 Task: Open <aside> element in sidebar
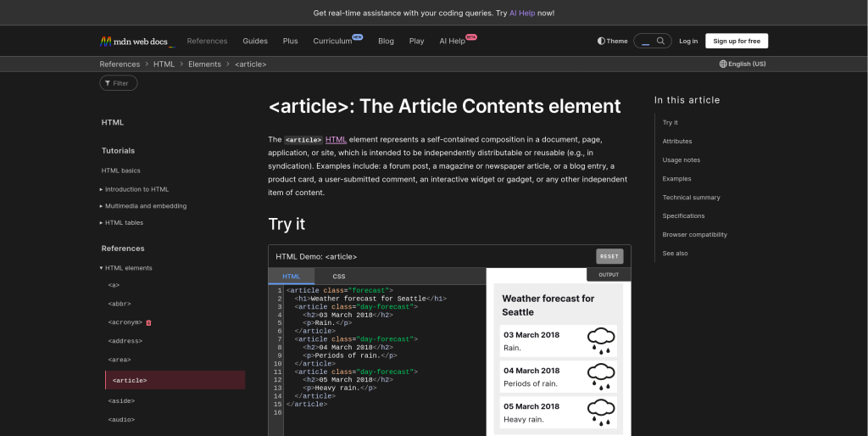121,401
